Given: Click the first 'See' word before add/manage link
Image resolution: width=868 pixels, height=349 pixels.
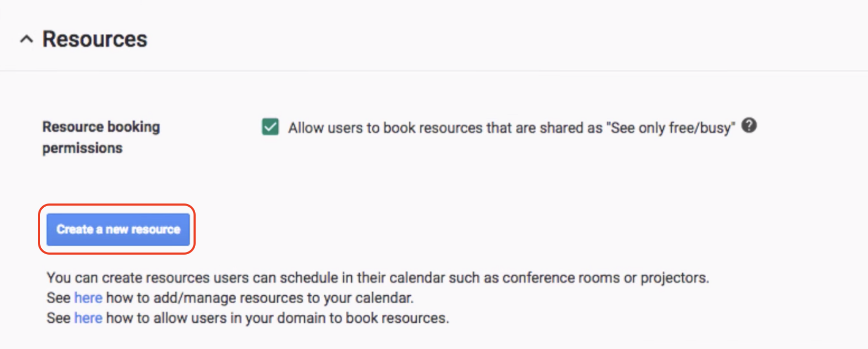Looking at the screenshot, I should [59, 298].
